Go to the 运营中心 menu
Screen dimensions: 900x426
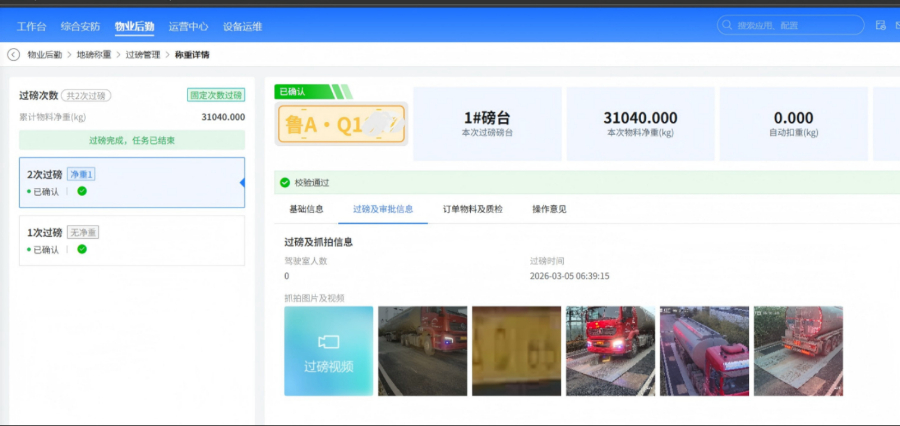[188, 27]
